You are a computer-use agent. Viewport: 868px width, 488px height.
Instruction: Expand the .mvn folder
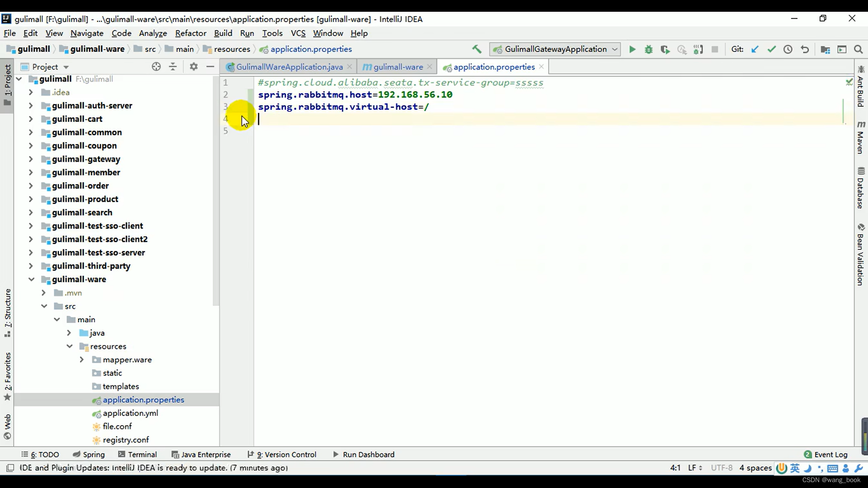[x=44, y=293]
